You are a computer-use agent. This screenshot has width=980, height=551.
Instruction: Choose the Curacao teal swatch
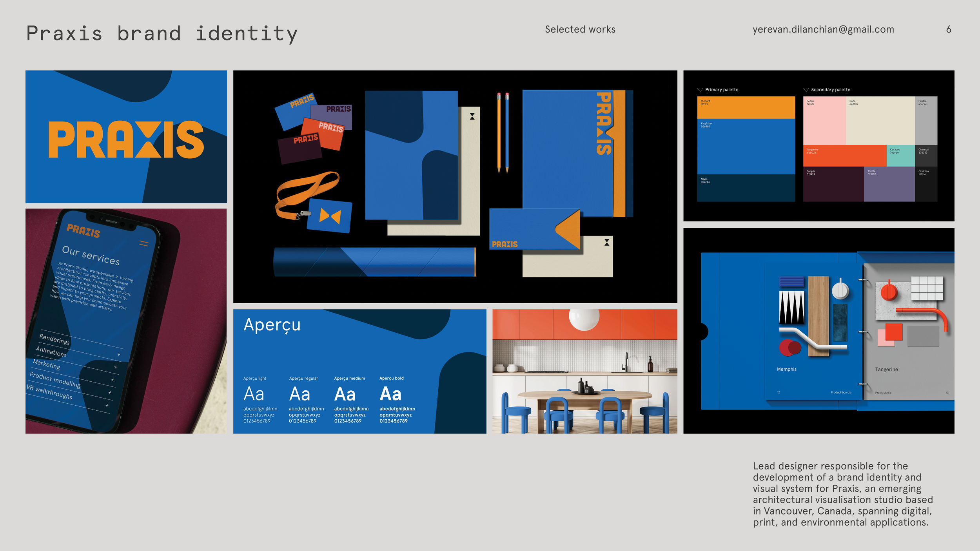point(900,156)
